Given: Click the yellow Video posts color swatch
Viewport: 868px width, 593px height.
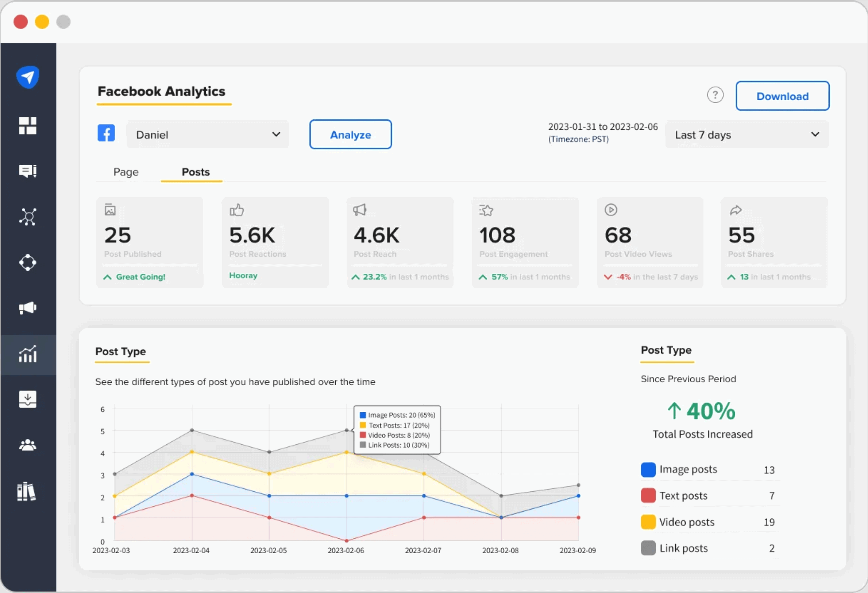Looking at the screenshot, I should pyautogui.click(x=648, y=522).
